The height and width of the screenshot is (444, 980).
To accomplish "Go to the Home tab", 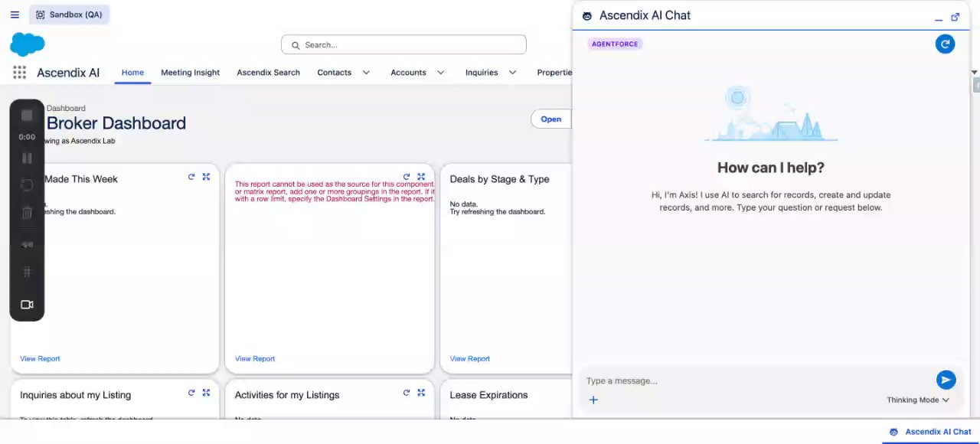I will tap(132, 73).
